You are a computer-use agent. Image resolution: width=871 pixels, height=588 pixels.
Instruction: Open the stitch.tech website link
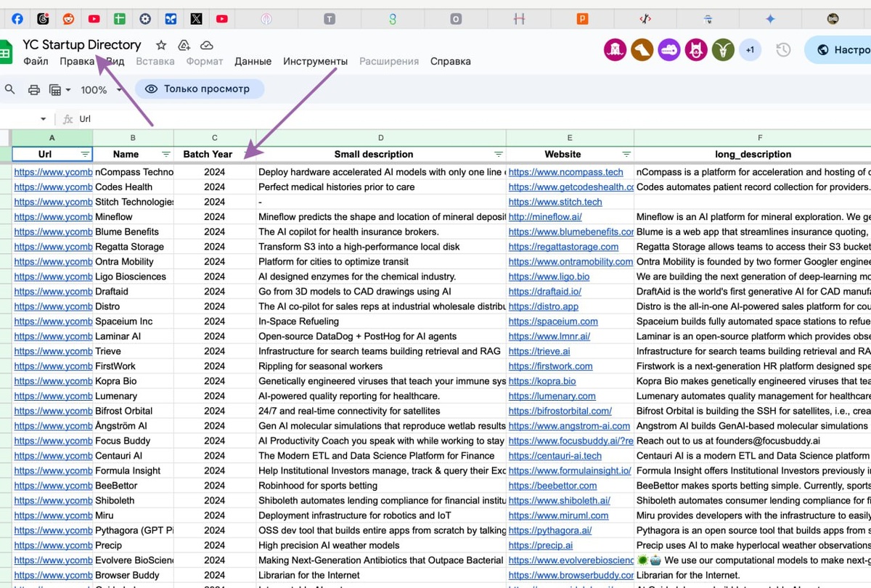[555, 202]
